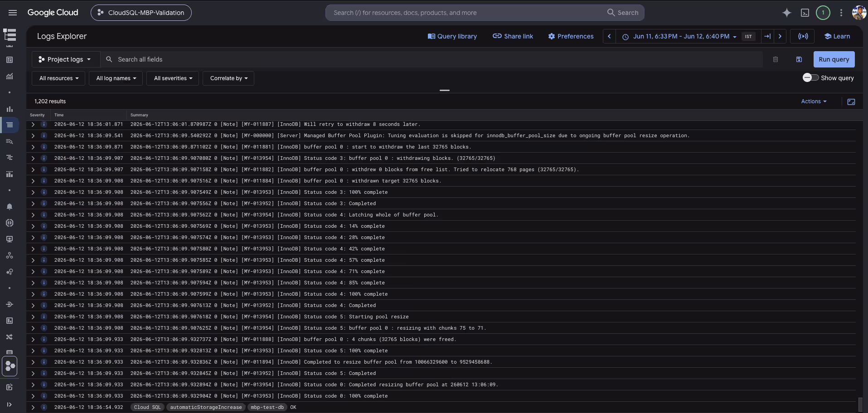This screenshot has width=868, height=413.
Task: Open the highlighted hexagons icon at sidebar bottom
Action: pyautogui.click(x=10, y=366)
